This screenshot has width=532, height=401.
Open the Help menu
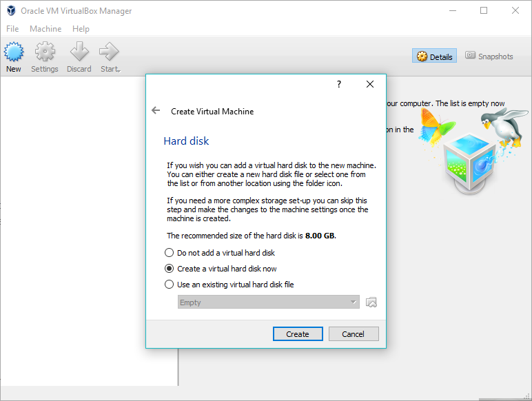point(81,29)
